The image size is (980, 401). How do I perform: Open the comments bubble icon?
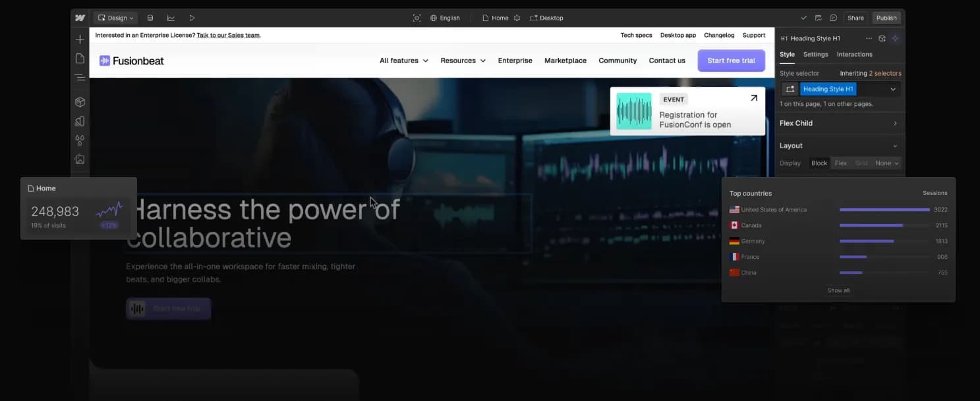[834, 18]
